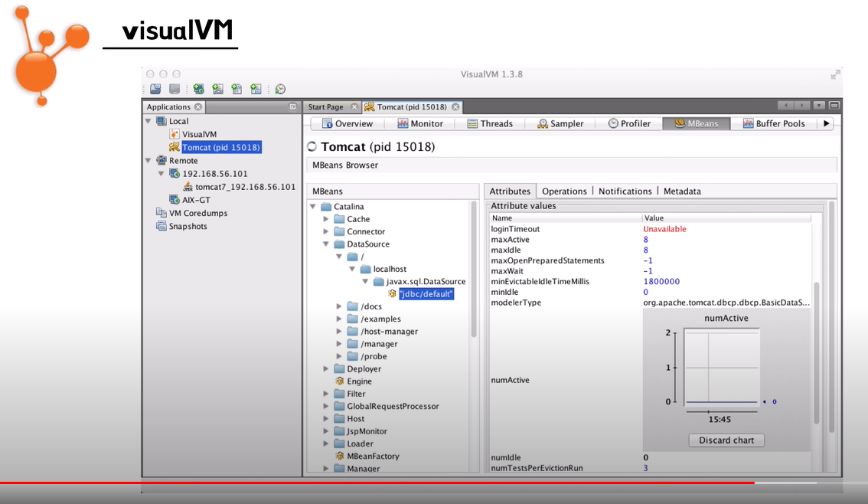Select the VM Coredumps node
868x504 pixels.
pyautogui.click(x=198, y=213)
